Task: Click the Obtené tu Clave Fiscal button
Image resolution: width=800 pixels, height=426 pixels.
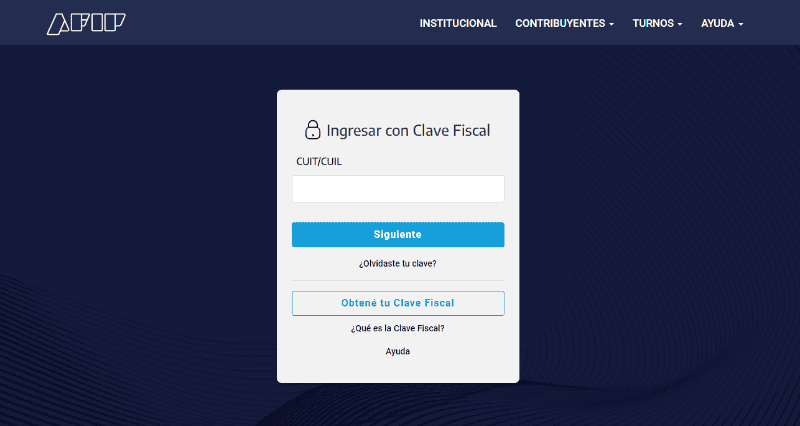Action: tap(398, 303)
